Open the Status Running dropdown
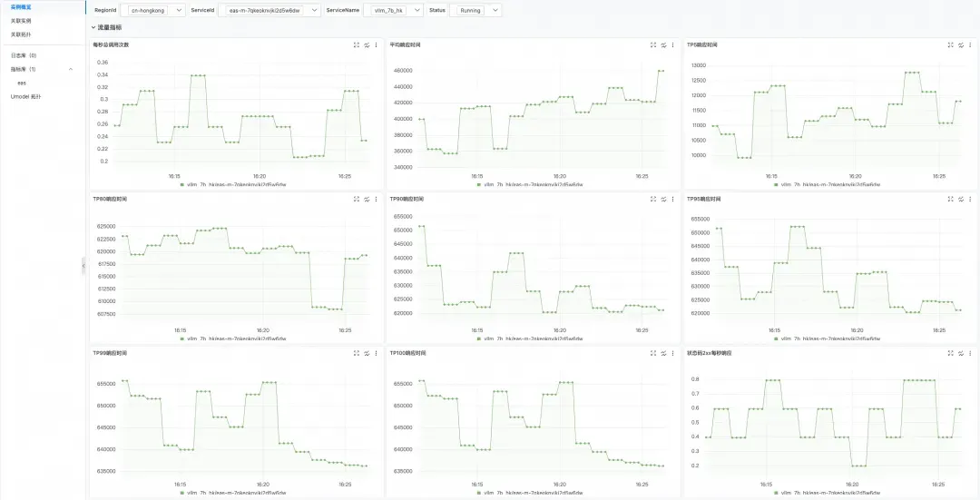This screenshot has width=980, height=500. pos(475,11)
